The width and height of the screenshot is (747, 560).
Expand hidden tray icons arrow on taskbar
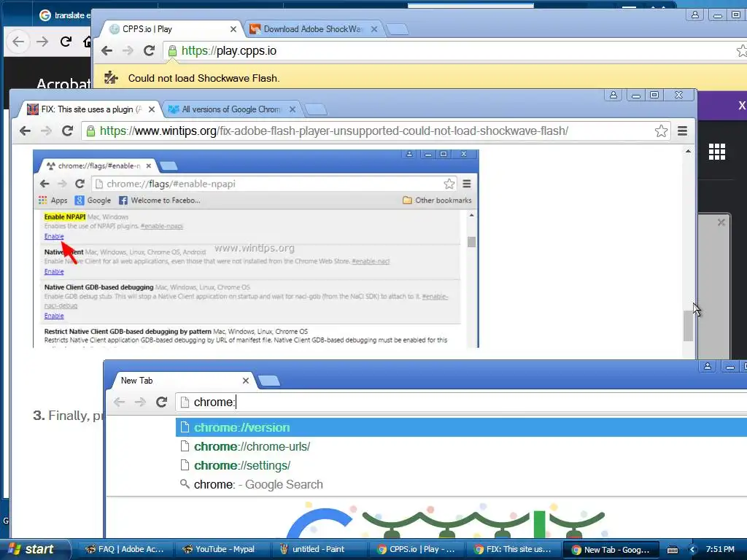pyautogui.click(x=693, y=550)
